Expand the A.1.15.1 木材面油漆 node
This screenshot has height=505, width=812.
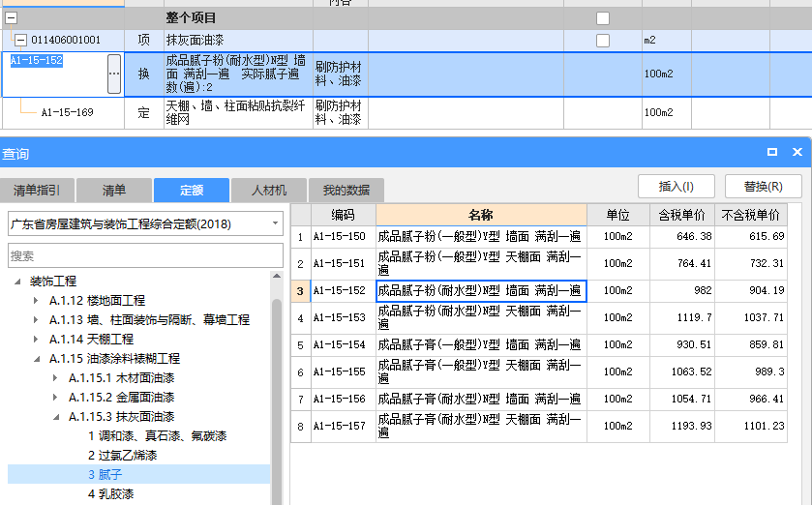(55, 378)
